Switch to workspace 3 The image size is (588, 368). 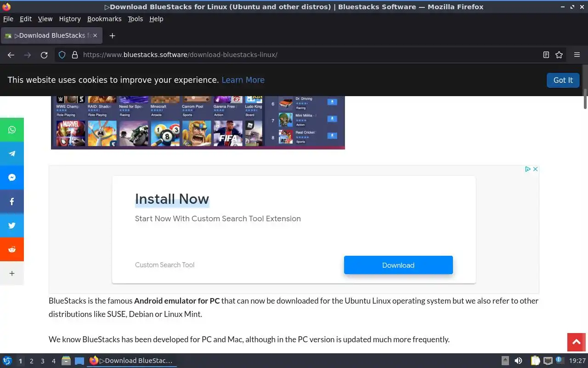[42, 361]
